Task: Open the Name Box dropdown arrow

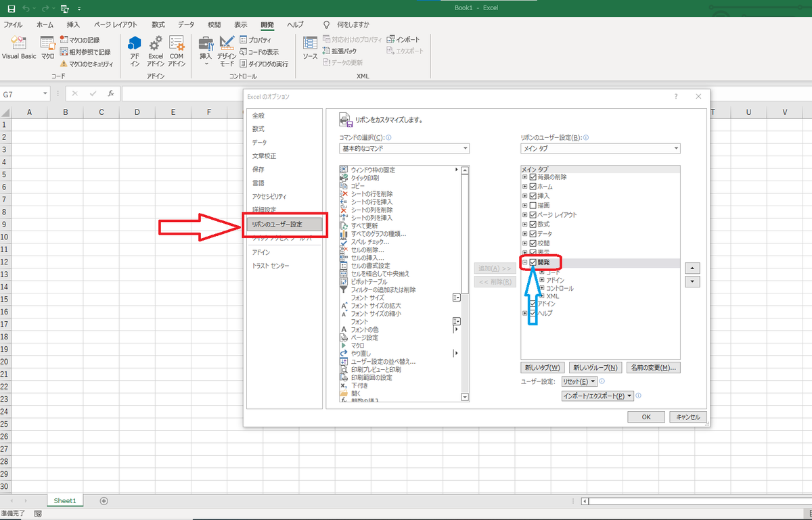Action: tap(45, 94)
